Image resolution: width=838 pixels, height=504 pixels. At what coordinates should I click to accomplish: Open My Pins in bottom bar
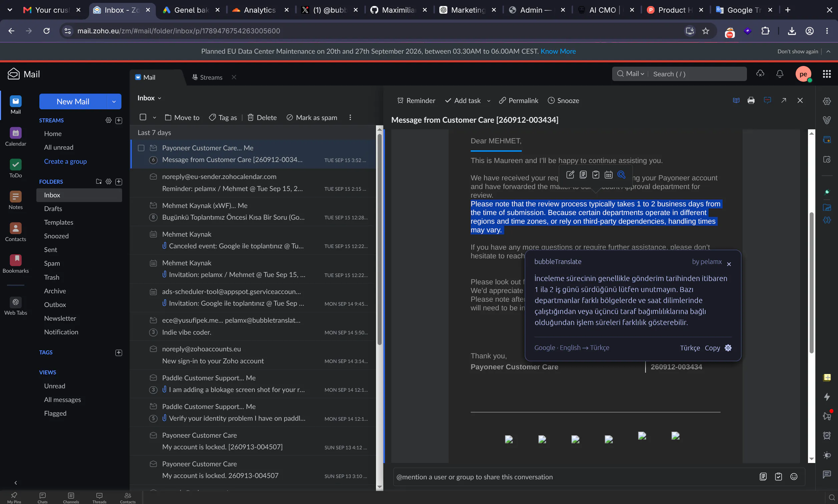[x=14, y=497]
